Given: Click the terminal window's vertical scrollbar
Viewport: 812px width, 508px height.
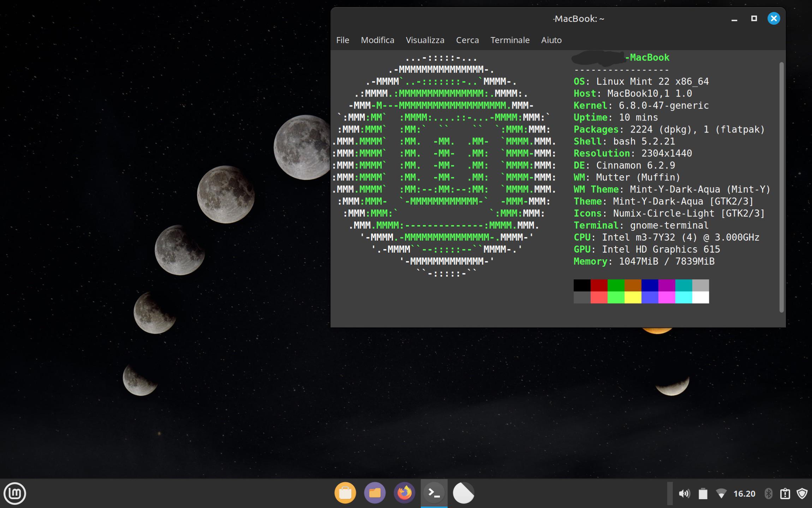Looking at the screenshot, I should point(781,187).
